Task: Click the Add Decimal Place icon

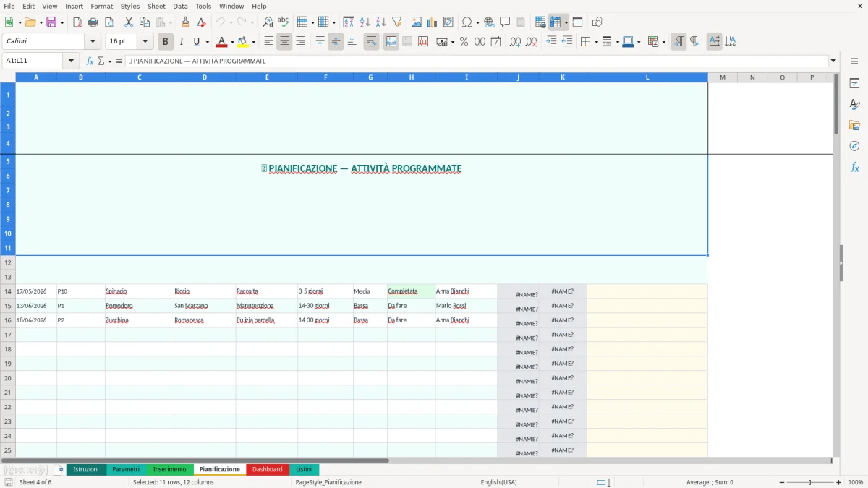Action: coord(515,42)
